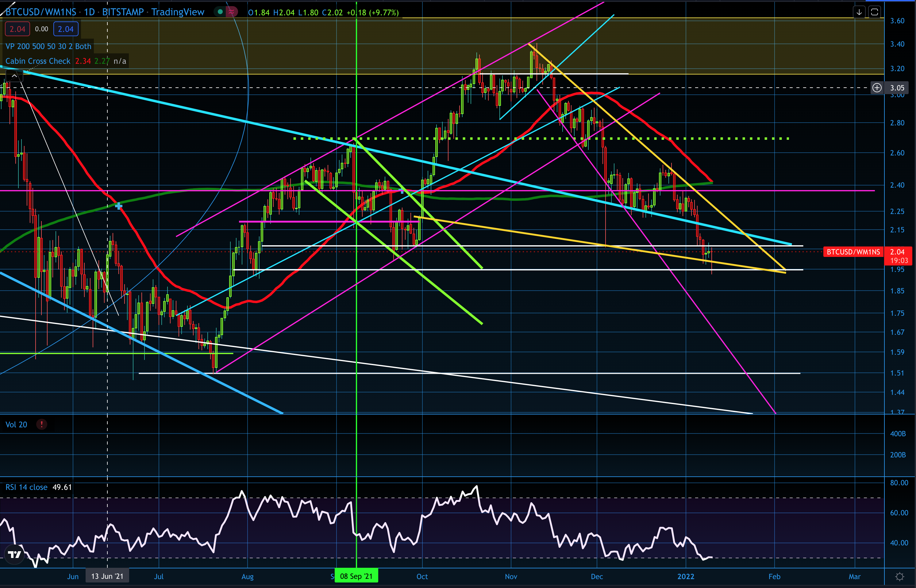Viewport: 916px width, 588px height.
Task: Open the VP 200 500 indicator legend
Action: pyautogui.click(x=48, y=46)
